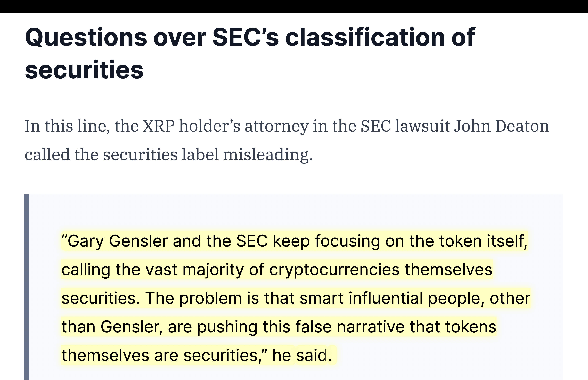Click the gray vertical blockquote border
Image resolution: width=588 pixels, height=380 pixels.
pos(26,287)
